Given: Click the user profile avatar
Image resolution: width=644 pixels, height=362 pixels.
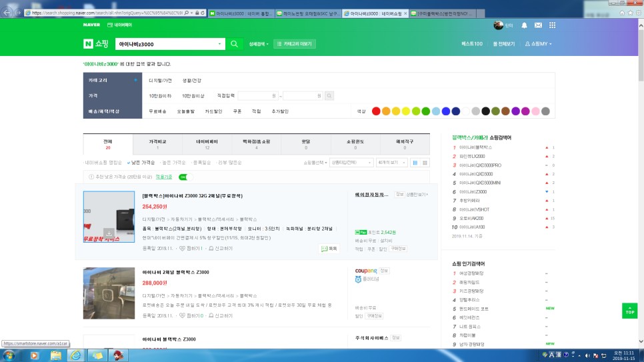Looking at the screenshot, I should pyautogui.click(x=498, y=25).
